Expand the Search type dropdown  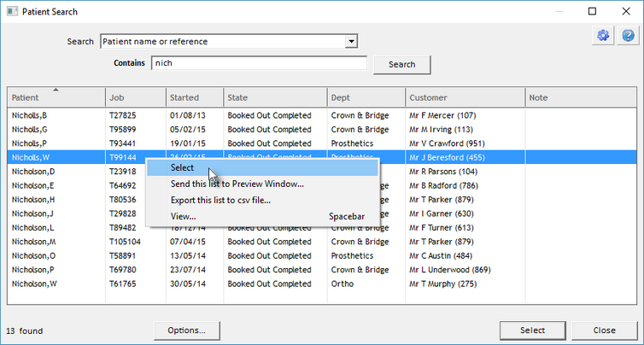(350, 41)
